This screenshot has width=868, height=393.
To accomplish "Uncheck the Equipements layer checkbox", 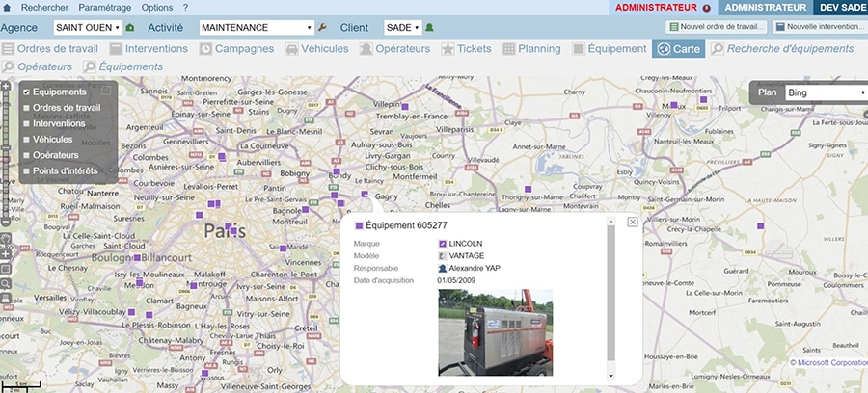I will click(x=26, y=92).
